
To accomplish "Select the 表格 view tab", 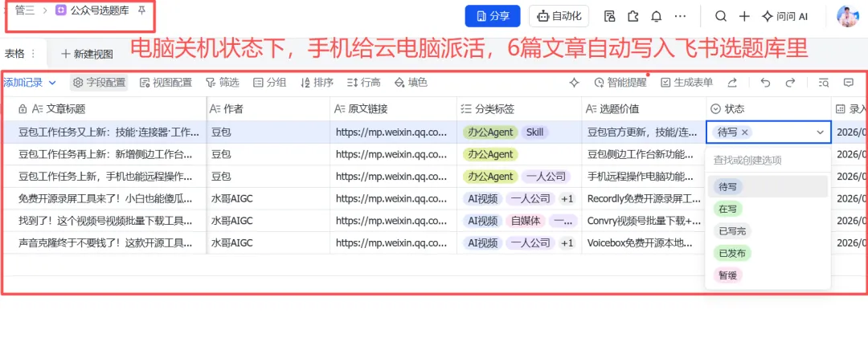I will tap(14, 54).
